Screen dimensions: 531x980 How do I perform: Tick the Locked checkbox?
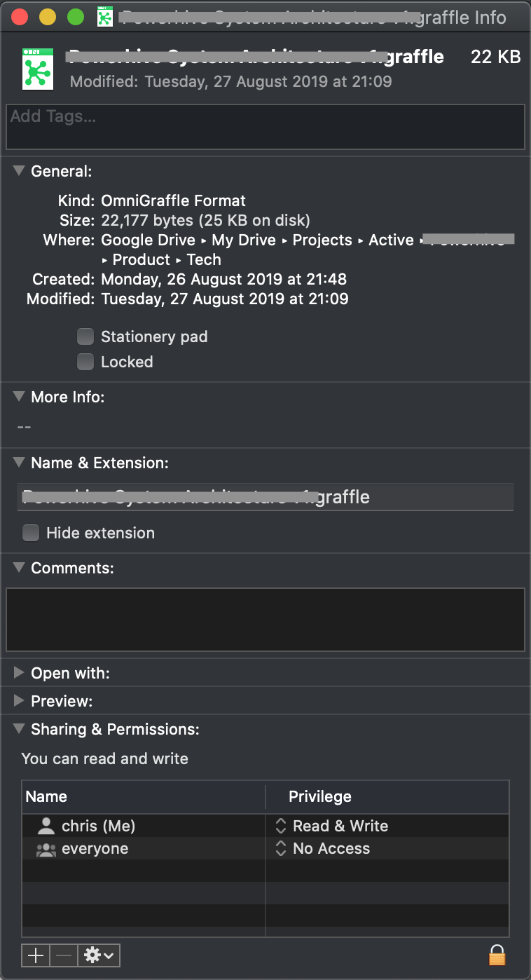pos(85,362)
